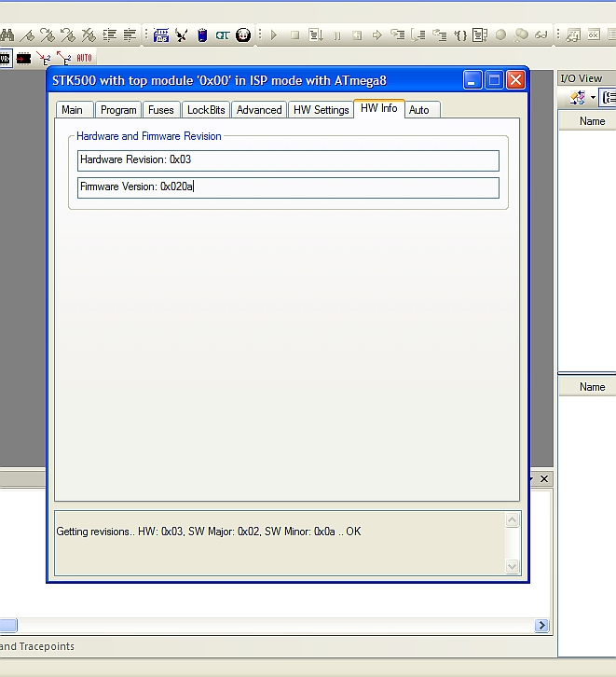This screenshot has width=616, height=677.
Task: Click the decrease indent toolbar icon
Action: coord(130,35)
